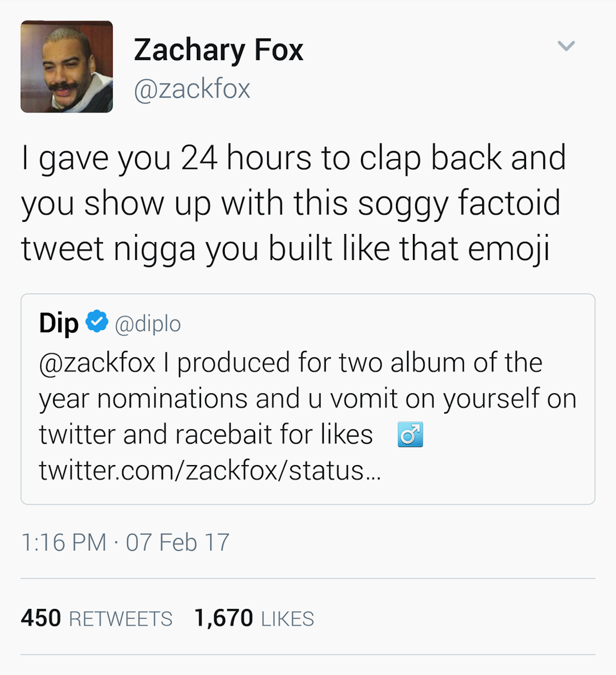Click the RETWEETS label
Screen dimensions: 616x675
(121, 619)
